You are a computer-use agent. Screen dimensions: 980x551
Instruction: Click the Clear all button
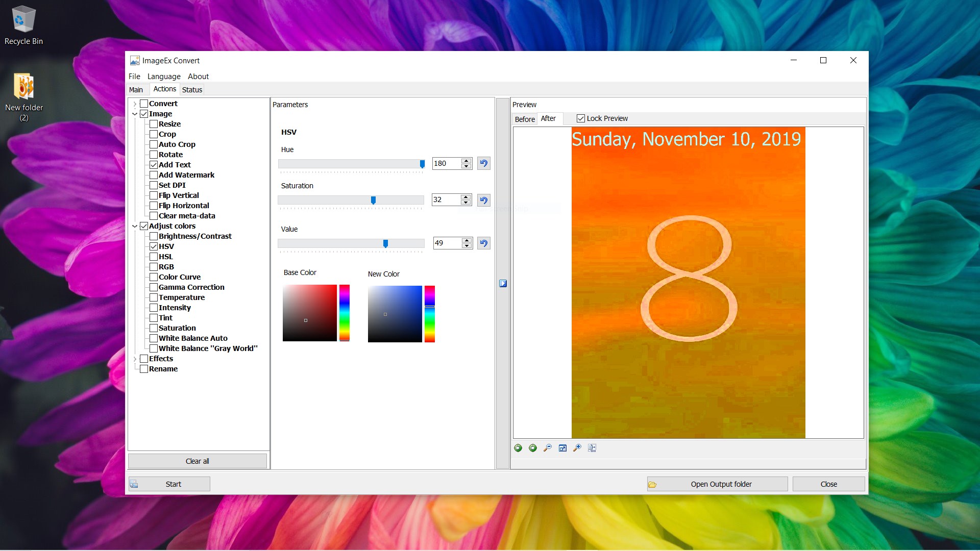pos(197,461)
